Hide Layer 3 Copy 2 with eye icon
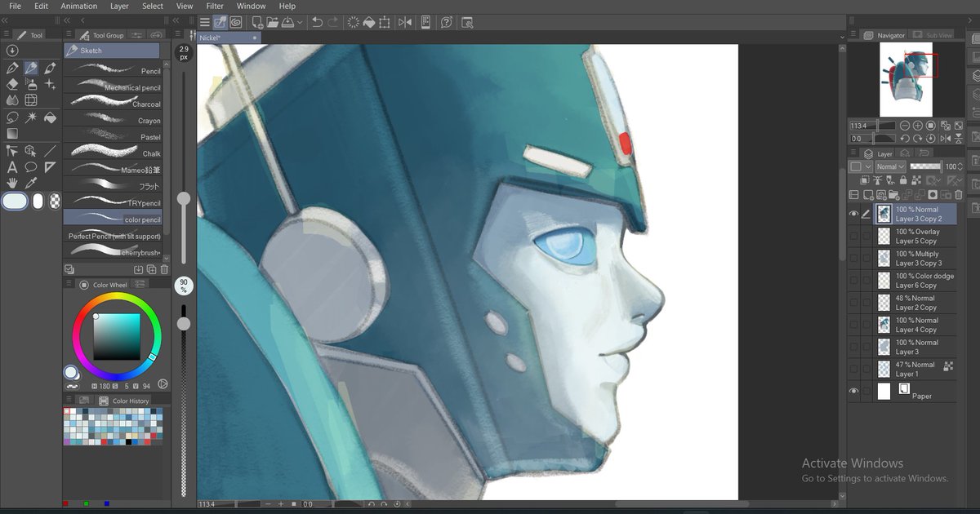 pos(854,214)
